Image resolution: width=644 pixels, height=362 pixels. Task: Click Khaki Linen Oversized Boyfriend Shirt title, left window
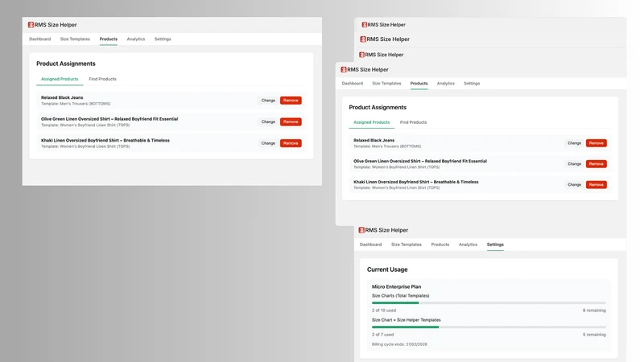pyautogui.click(x=105, y=140)
